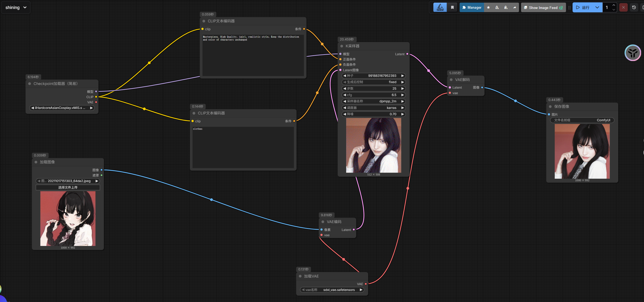This screenshot has width=644, height=302.
Task: Click the sailboat logo icon in toolbar
Action: 440,7
